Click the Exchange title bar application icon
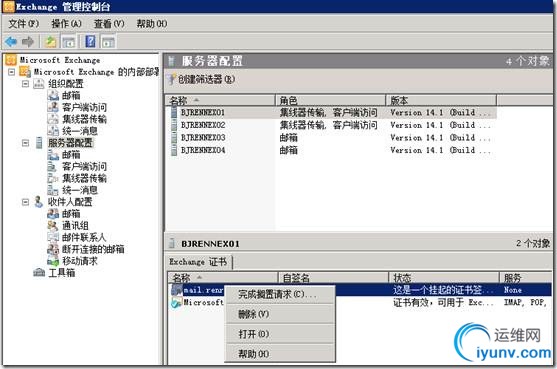This screenshot has height=369, width=557. (9, 6)
